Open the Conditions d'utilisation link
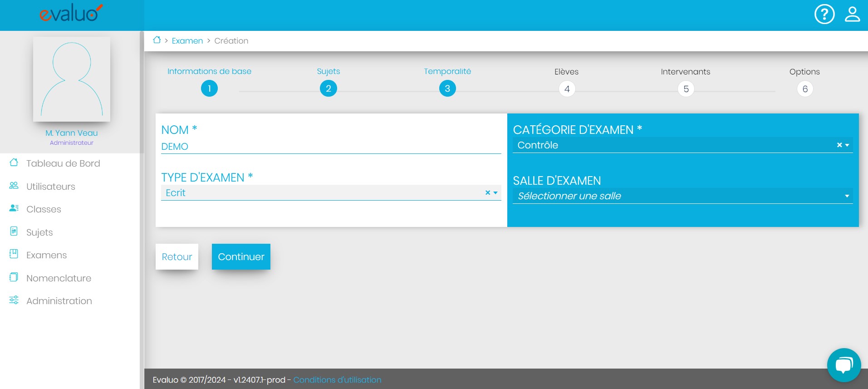 (x=337, y=380)
